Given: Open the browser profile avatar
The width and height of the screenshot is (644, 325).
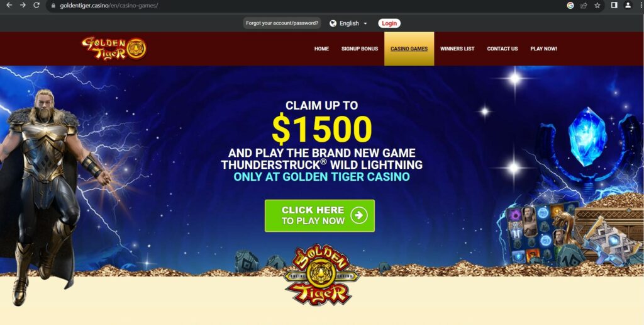Looking at the screenshot, I should pyautogui.click(x=628, y=5).
